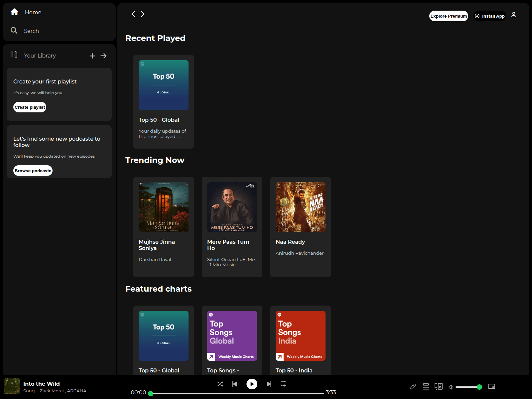The height and width of the screenshot is (399, 532).
Task: Go forward with the right chevron
Action: [143, 14]
